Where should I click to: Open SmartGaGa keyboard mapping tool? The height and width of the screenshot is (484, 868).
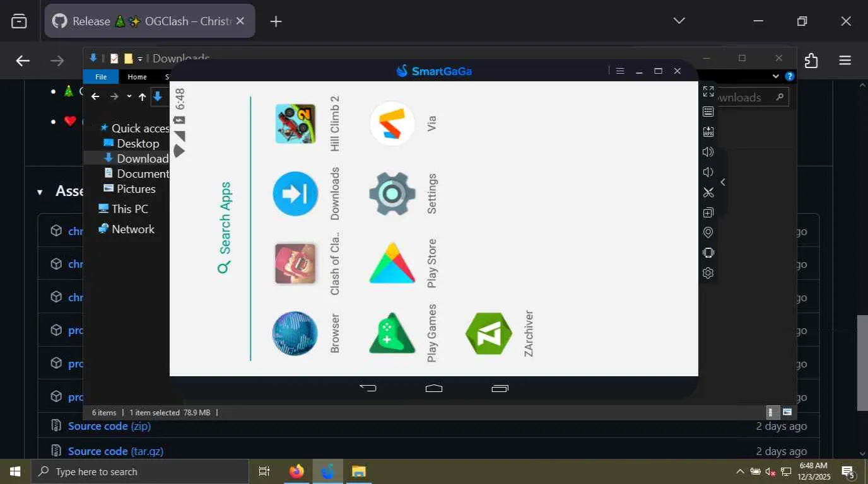[708, 112]
